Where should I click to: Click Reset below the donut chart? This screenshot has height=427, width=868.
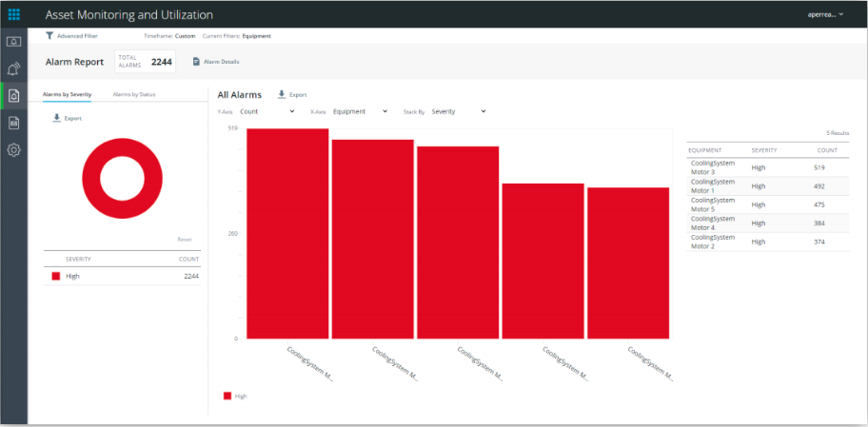[185, 240]
